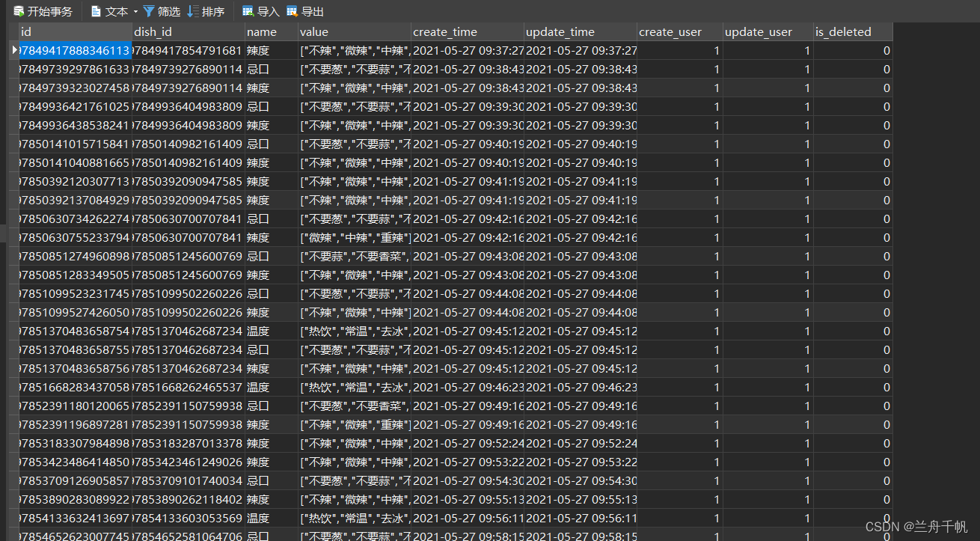
Task: Select the dish_id column header
Action: pyautogui.click(x=189, y=31)
